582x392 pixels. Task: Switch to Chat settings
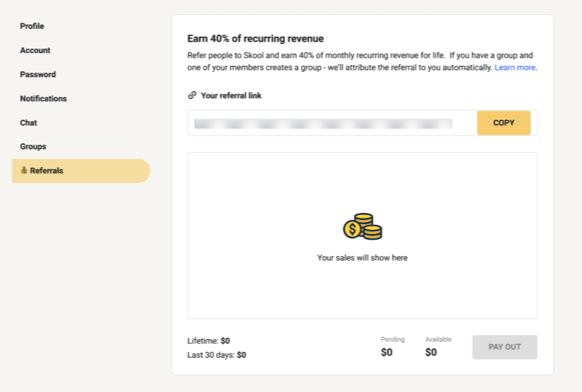pyautogui.click(x=28, y=123)
